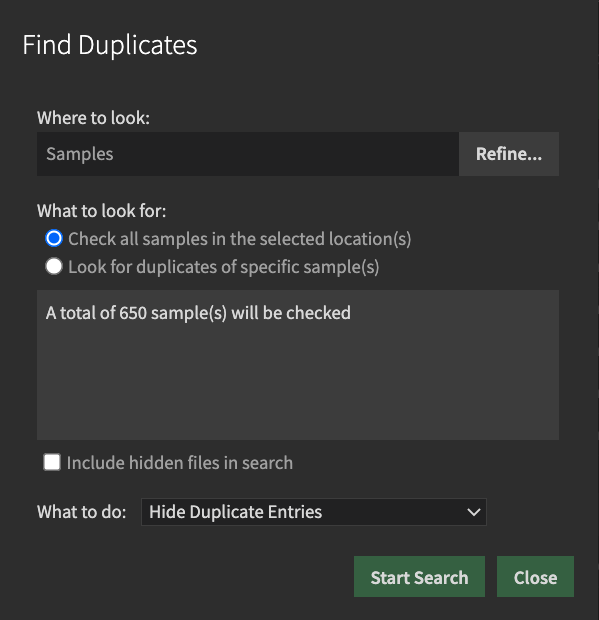The image size is (599, 620).
Task: Enable Include hidden files in search checkbox
Action: click(52, 462)
